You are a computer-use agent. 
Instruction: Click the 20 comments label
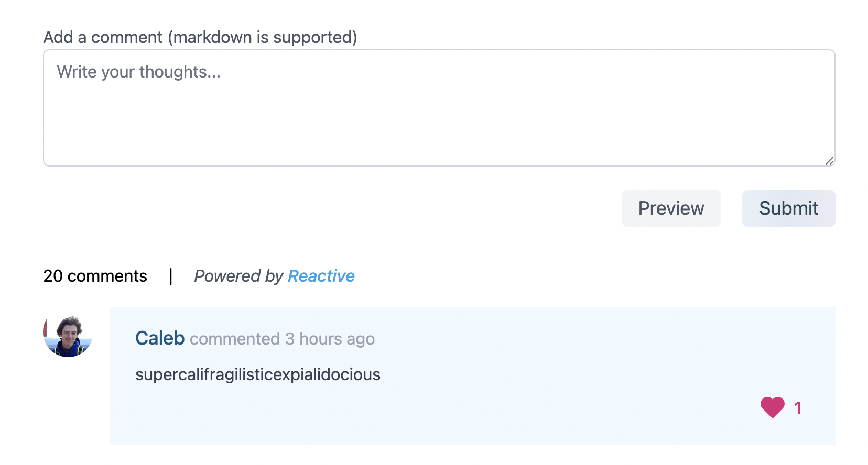[x=95, y=276]
